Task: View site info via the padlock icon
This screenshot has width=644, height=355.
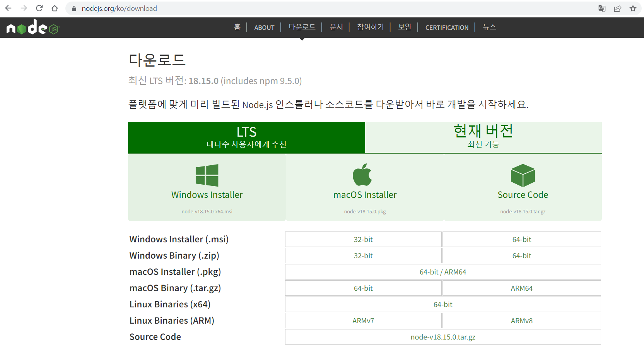Action: 74,9
